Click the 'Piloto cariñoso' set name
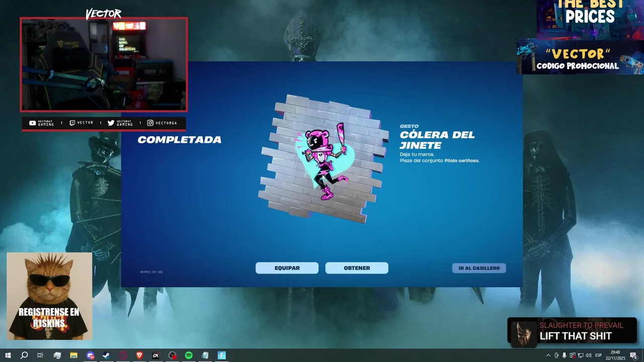 [461, 161]
